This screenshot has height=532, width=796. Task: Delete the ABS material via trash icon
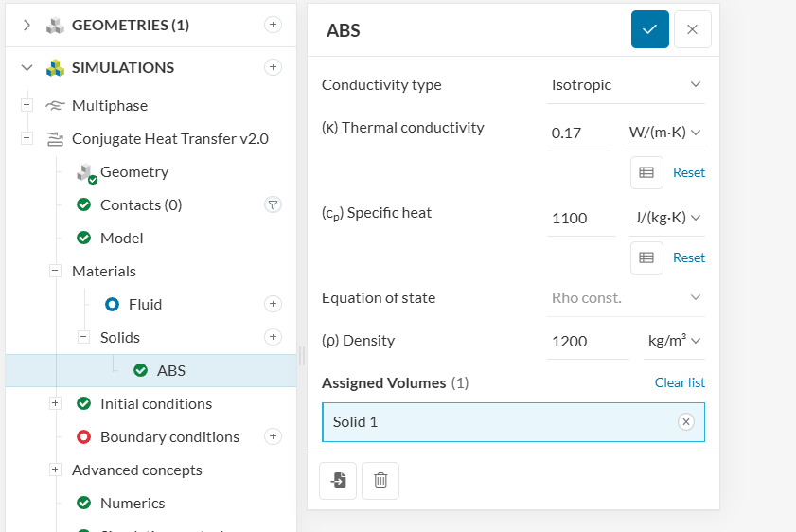click(380, 480)
